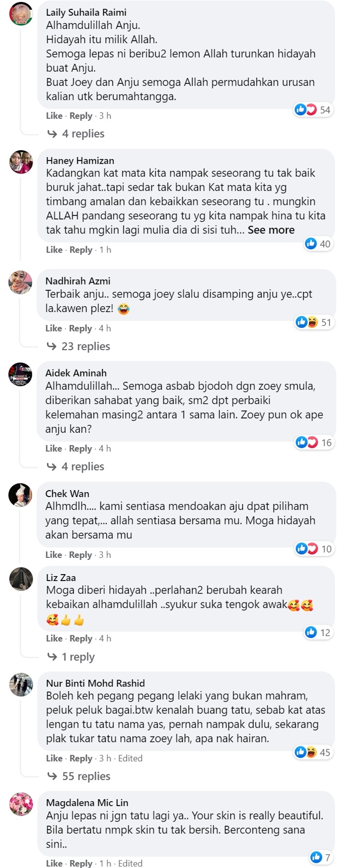This screenshot has width=361, height=868.
Task: Open Aidek Aminah's profile picture
Action: click(x=20, y=374)
